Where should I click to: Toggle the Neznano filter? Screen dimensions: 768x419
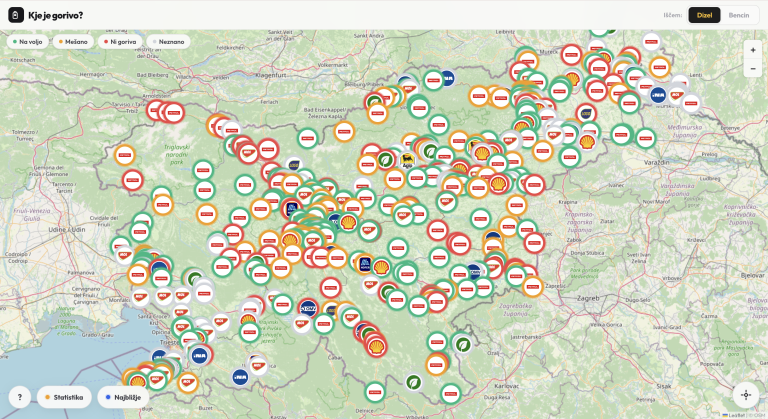click(x=168, y=42)
